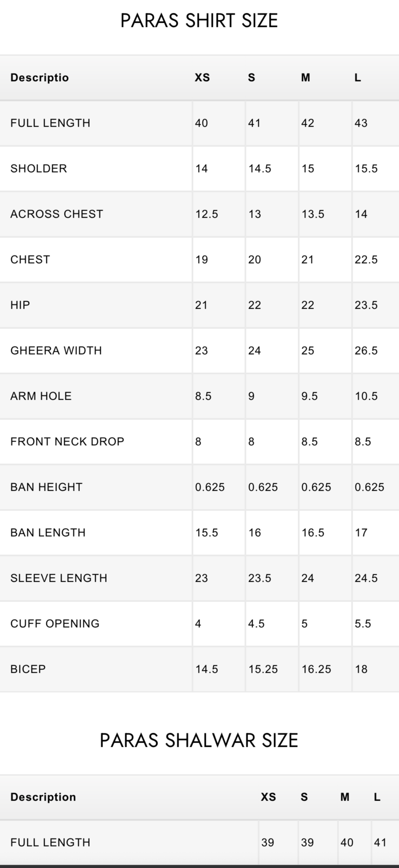The image size is (399, 868).
Task: Click the Descriptio header in shirt table
Action: tap(40, 78)
